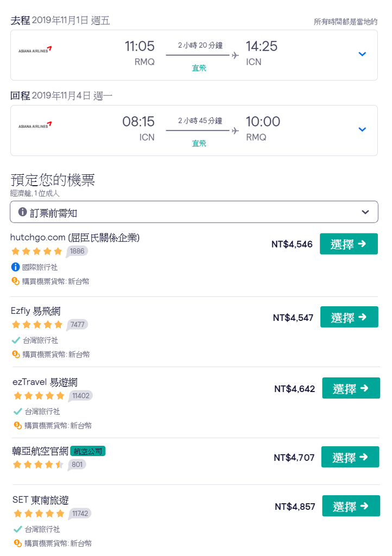Pick 韓亞航空官網 fare NT$4,707

(350, 457)
